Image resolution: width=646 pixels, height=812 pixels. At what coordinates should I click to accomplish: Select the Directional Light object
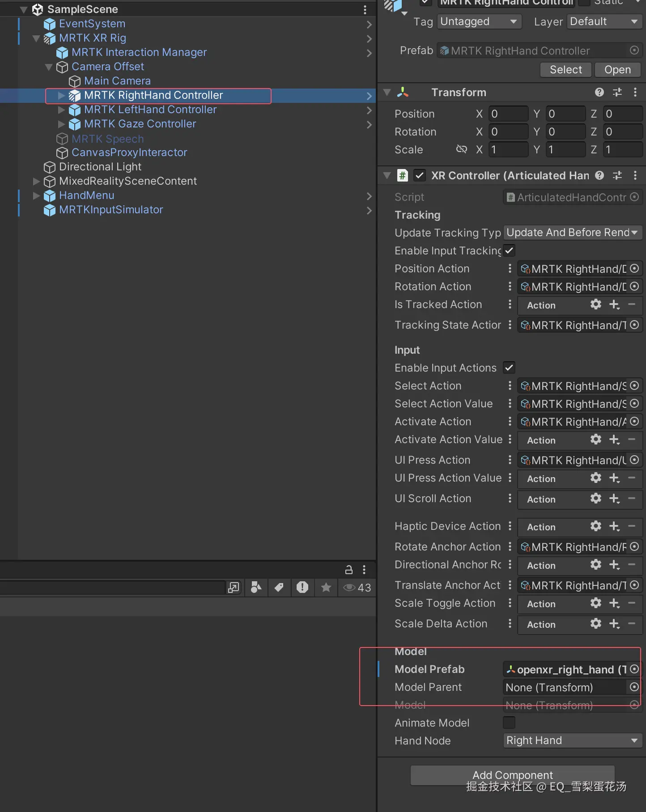[x=100, y=167]
